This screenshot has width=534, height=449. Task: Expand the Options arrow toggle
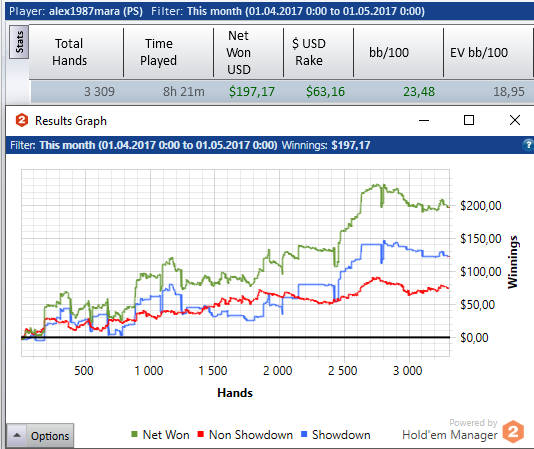pyautogui.click(x=17, y=436)
